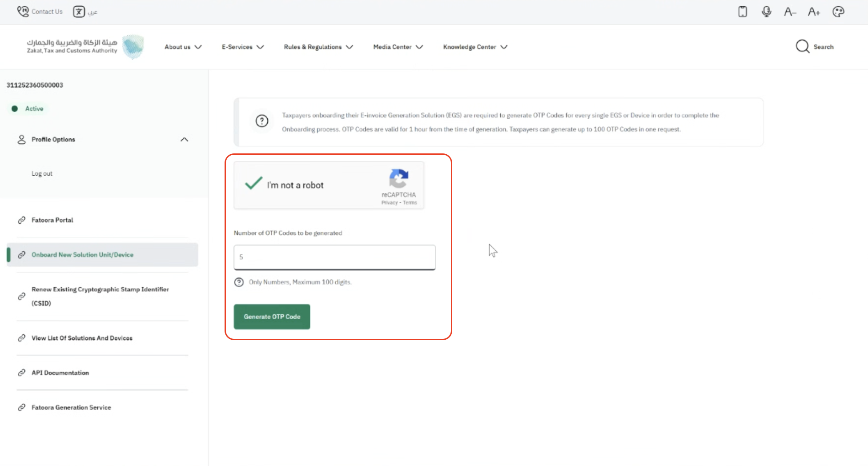Click the search magnifier icon
The width and height of the screenshot is (868, 466).
(x=802, y=46)
